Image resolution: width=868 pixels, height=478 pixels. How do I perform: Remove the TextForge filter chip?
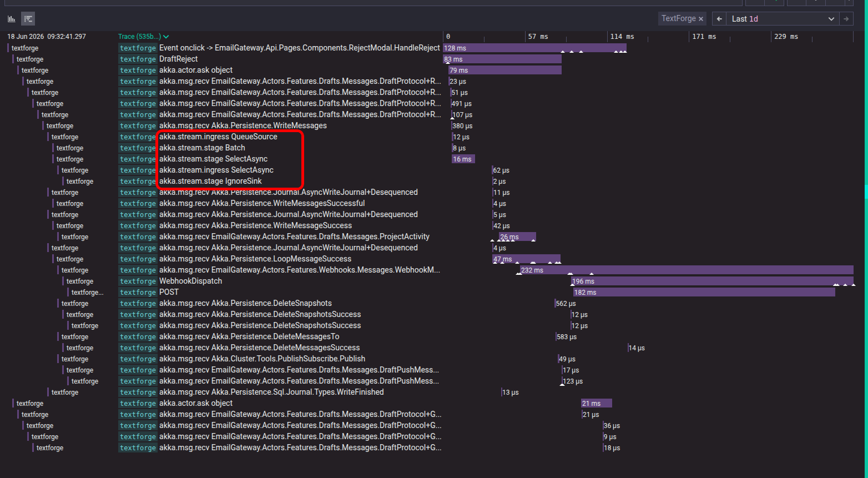tap(701, 19)
